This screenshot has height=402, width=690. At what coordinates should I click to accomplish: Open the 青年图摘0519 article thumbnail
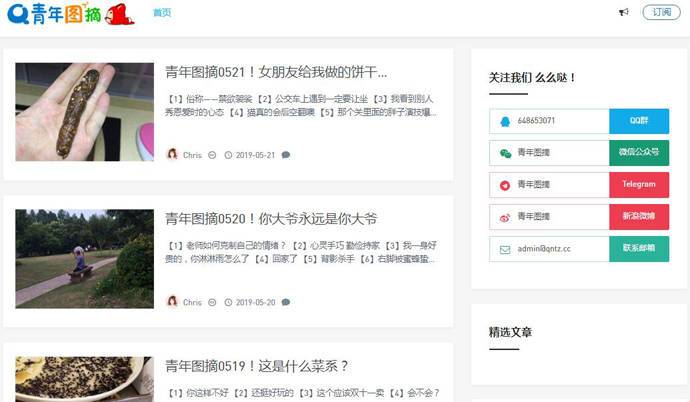tap(84, 379)
